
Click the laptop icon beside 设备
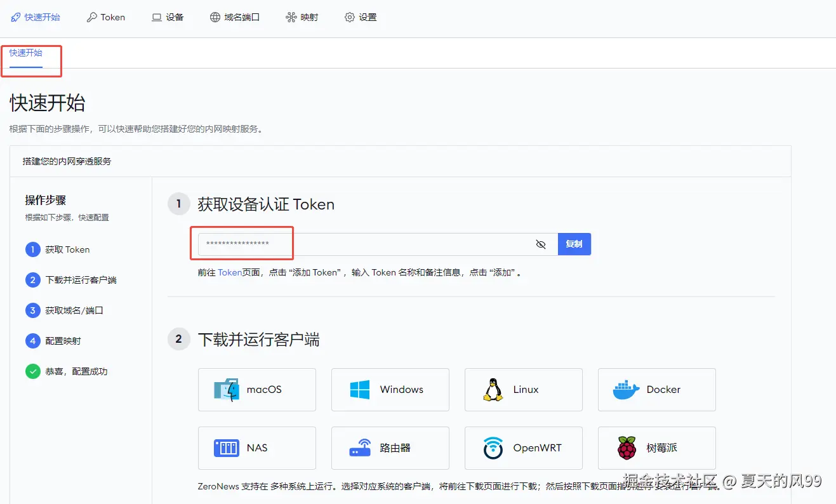[156, 17]
